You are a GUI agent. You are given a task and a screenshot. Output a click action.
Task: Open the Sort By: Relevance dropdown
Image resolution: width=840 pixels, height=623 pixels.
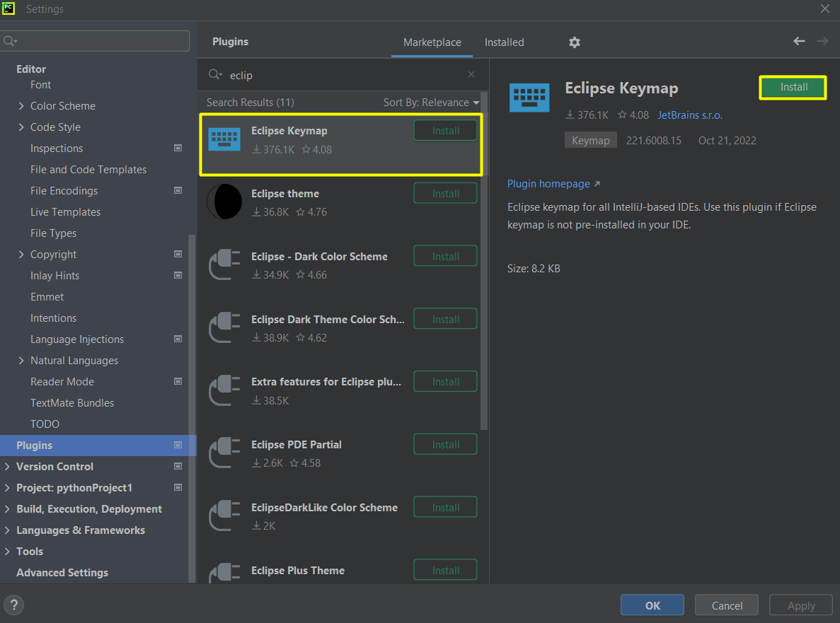(431, 103)
